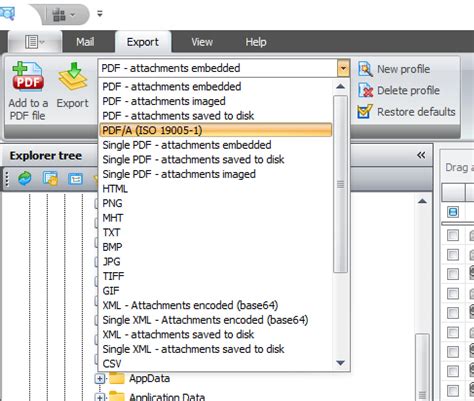The height and width of the screenshot is (401, 474).
Task: Open the quick access toolbar customize arrow
Action: point(100,14)
